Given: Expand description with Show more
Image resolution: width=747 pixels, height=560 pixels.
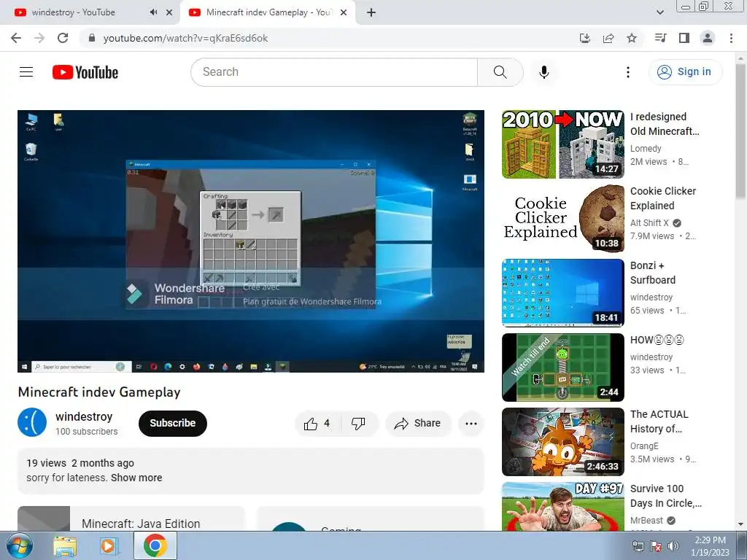Looking at the screenshot, I should (x=136, y=478).
